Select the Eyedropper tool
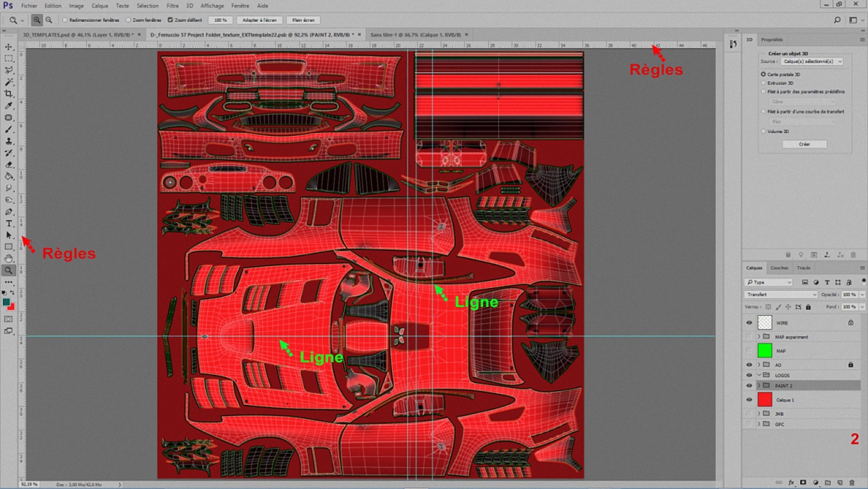The width and height of the screenshot is (868, 489). [8, 106]
